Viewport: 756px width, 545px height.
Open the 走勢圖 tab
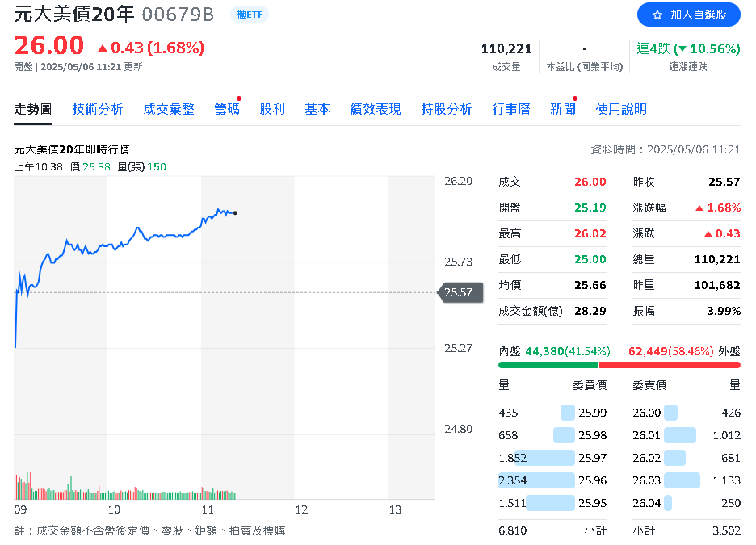[x=33, y=109]
